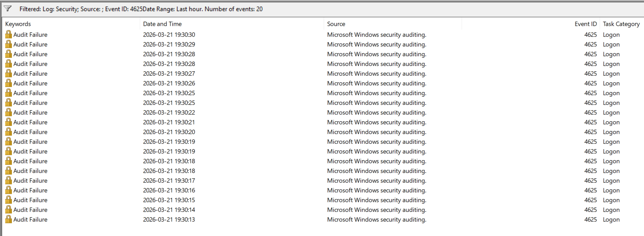Sort by Date and Time column header
The image size is (644, 236).
coord(162,24)
